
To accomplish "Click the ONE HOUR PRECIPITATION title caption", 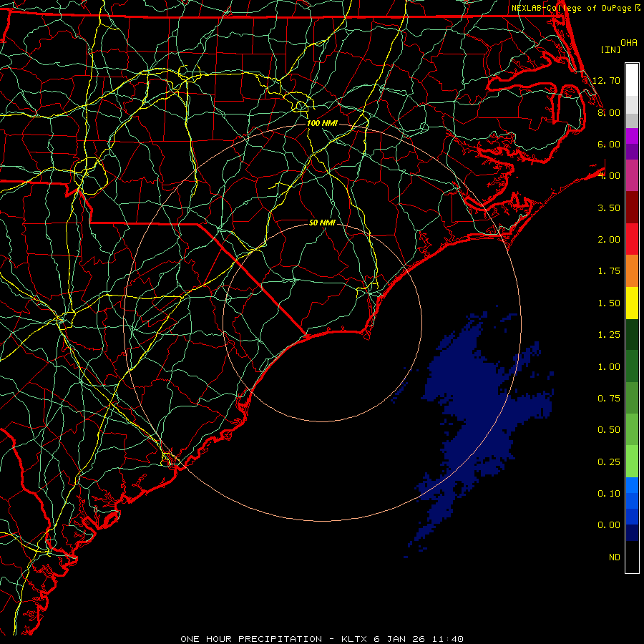I will click(x=322, y=639).
